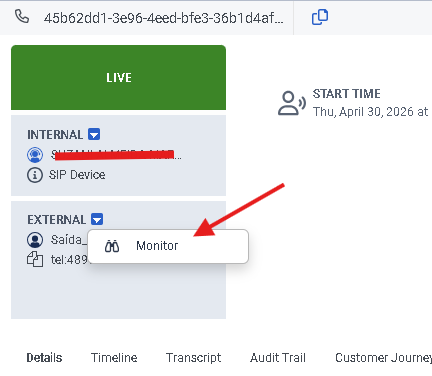Click the green LIVE status banner

point(118,78)
